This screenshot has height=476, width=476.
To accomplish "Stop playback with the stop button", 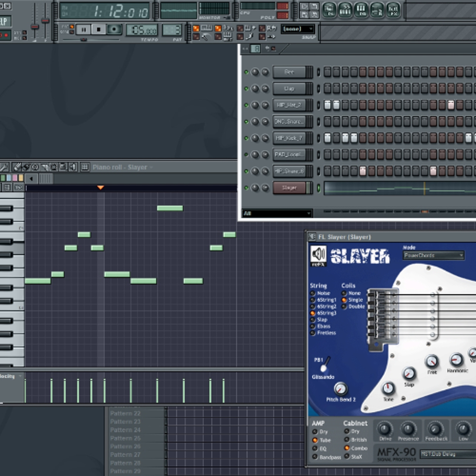I will click(99, 30).
